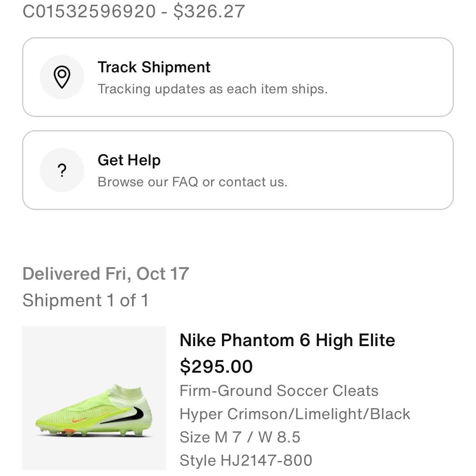The image size is (476, 476).
Task: Click the question mark help icon
Action: [62, 170]
